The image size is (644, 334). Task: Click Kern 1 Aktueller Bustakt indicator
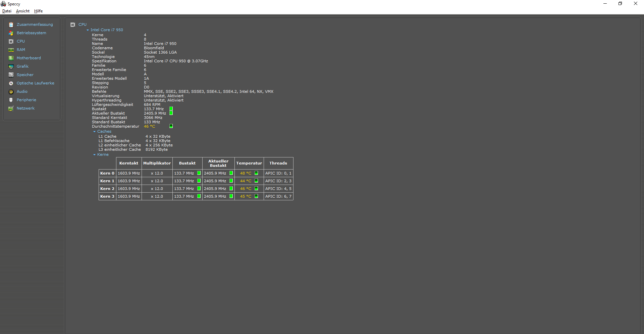pos(231,181)
